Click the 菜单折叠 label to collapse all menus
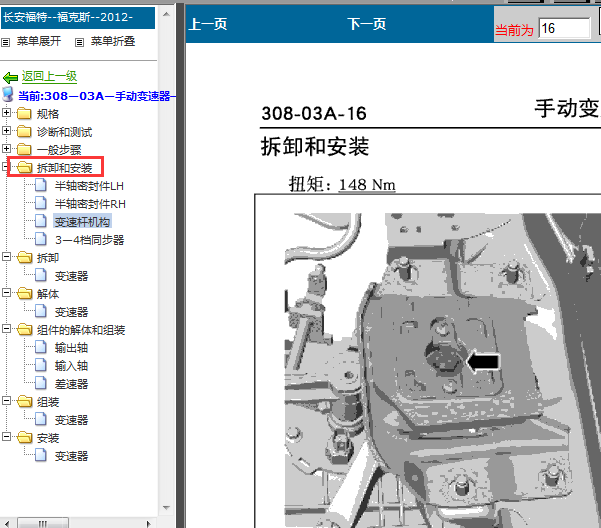Image resolution: width=601 pixels, height=528 pixels. pos(113,41)
